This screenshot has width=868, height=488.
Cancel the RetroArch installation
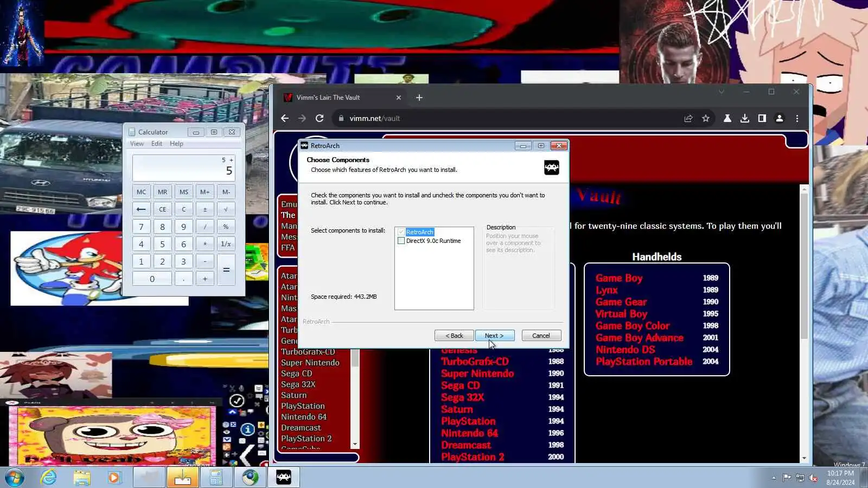coord(541,336)
